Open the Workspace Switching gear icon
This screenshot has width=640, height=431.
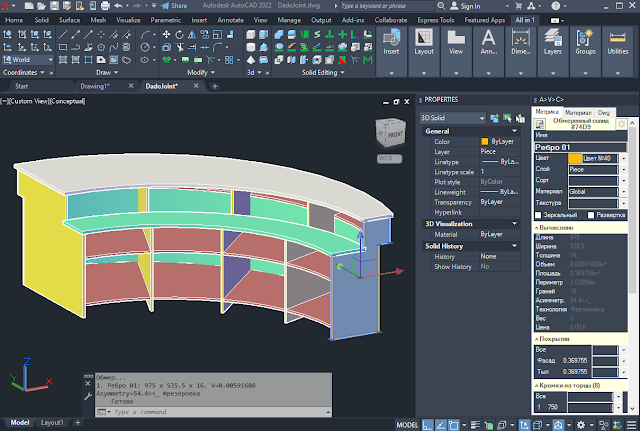[x=581, y=425]
